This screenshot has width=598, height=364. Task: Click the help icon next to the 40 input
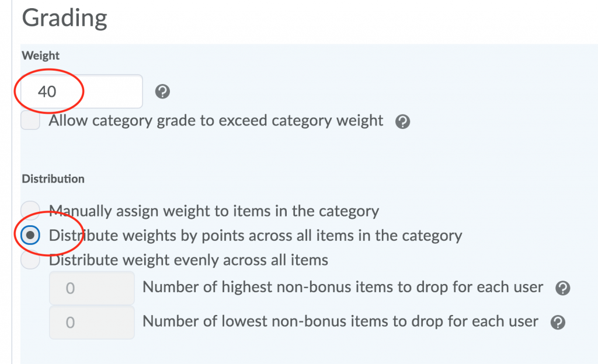point(162,91)
